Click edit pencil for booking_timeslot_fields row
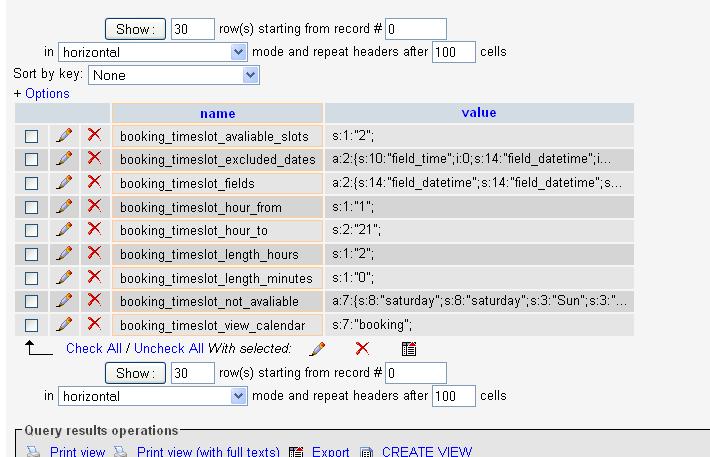The width and height of the screenshot is (710, 457). (x=64, y=182)
